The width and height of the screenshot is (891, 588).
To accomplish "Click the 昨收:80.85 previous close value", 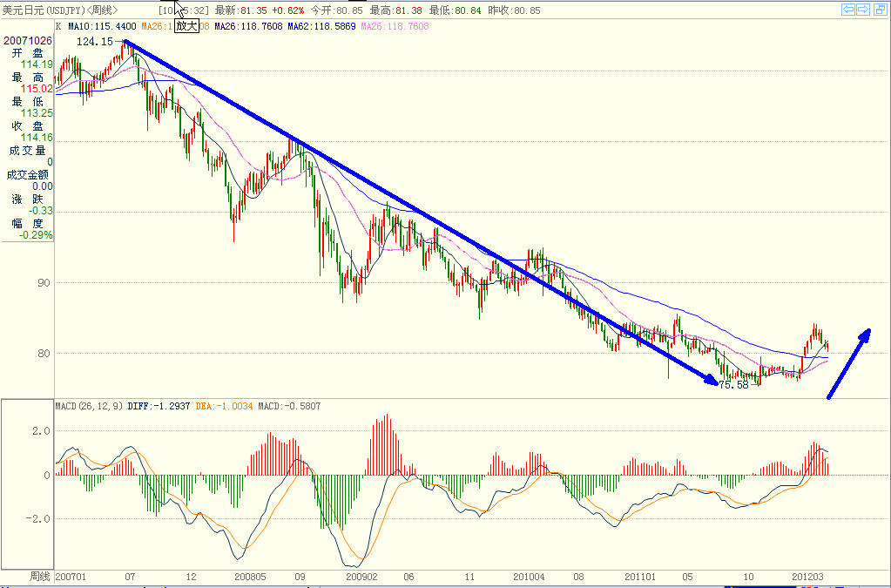I will pyautogui.click(x=514, y=10).
